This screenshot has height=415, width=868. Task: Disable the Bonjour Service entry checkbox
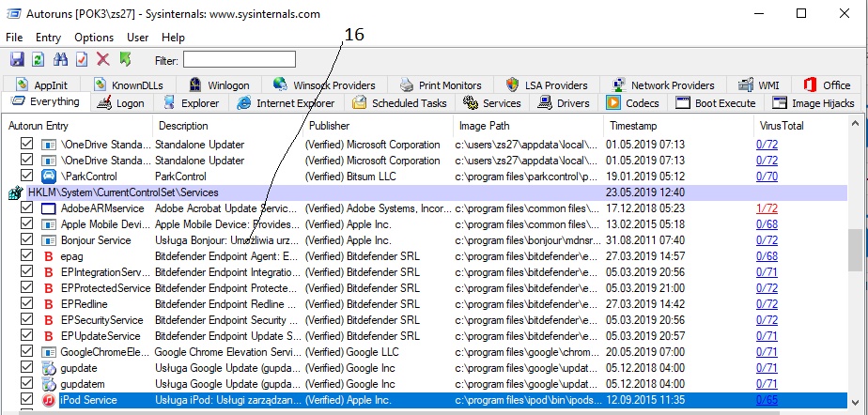(x=26, y=239)
